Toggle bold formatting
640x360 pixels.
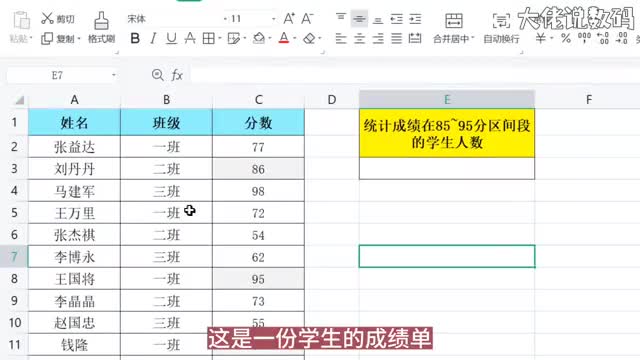(x=135, y=39)
